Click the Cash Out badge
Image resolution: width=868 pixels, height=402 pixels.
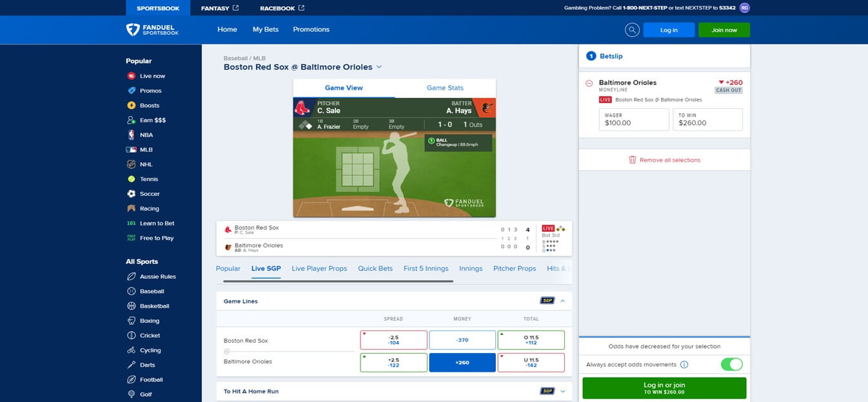coord(729,90)
